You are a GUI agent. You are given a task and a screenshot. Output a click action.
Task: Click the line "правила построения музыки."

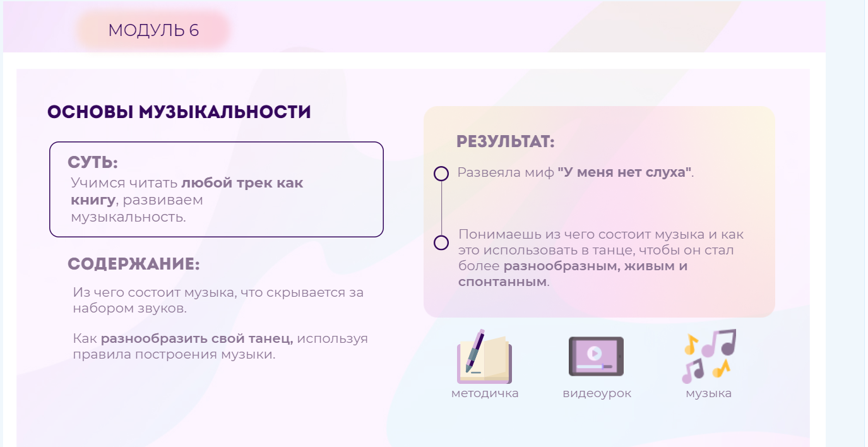click(174, 354)
